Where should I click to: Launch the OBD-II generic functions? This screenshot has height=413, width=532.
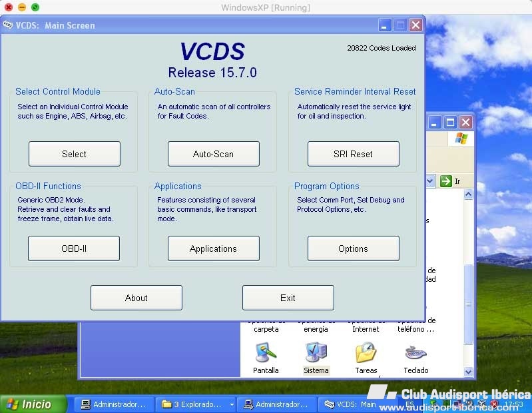(74, 248)
